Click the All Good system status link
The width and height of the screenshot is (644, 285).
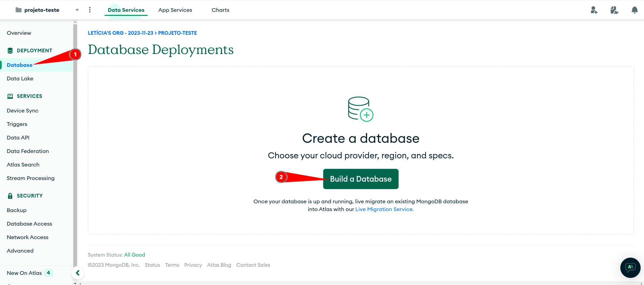[135, 255]
